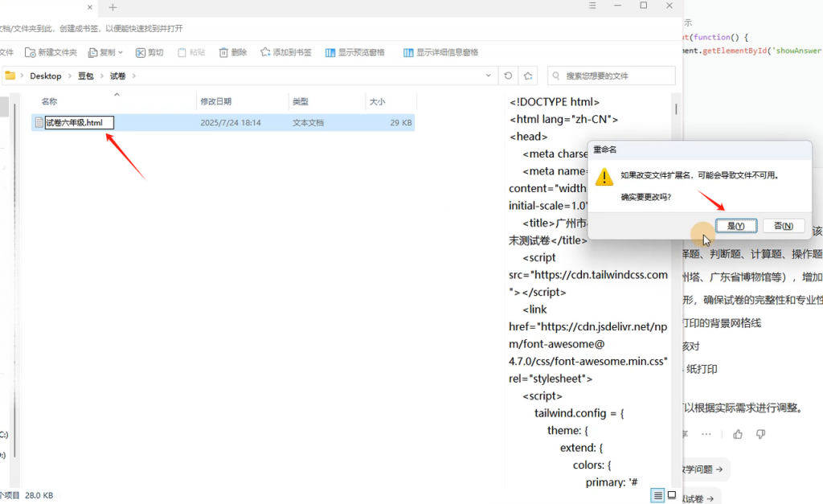Click the 否(N) button in rename dialog
This screenshot has width=823, height=504.
[x=783, y=226]
